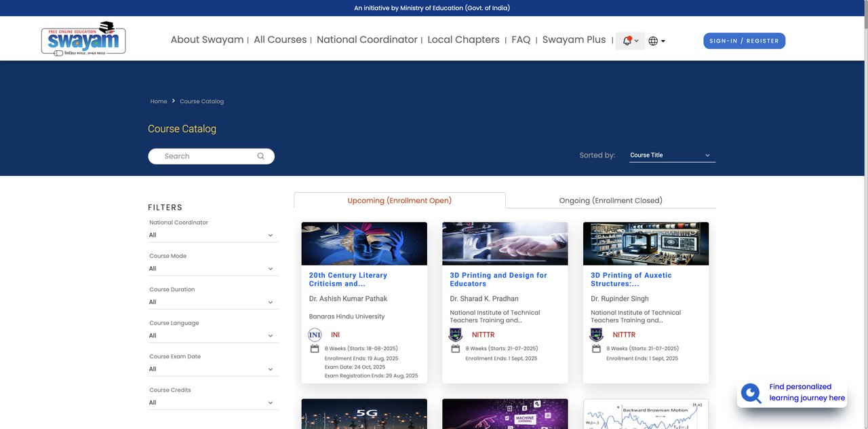868x429 pixels.
Task: Switch to Ongoing (Enrollment Closed) tab
Action: 611,200
